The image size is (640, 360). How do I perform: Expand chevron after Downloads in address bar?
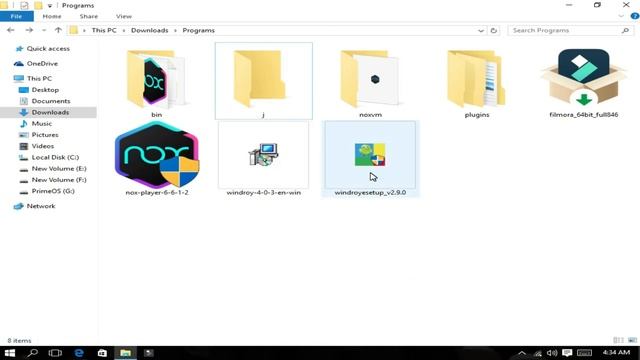click(175, 31)
